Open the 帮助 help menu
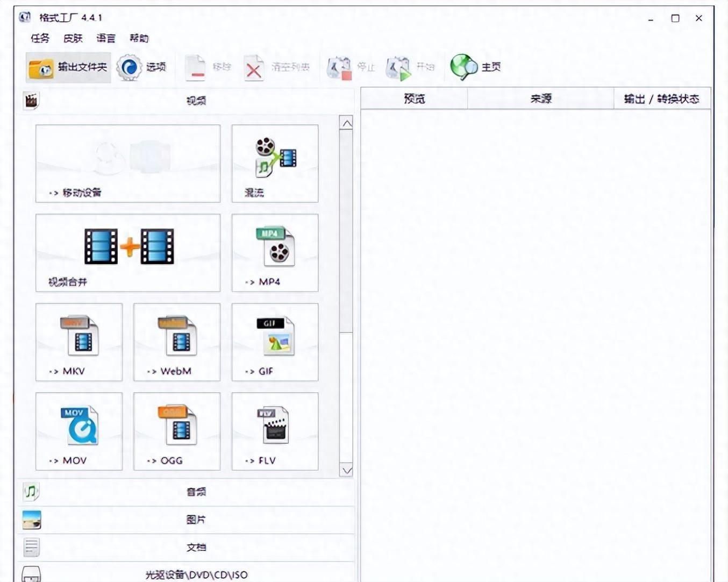Image resolution: width=728 pixels, height=582 pixels. point(139,38)
